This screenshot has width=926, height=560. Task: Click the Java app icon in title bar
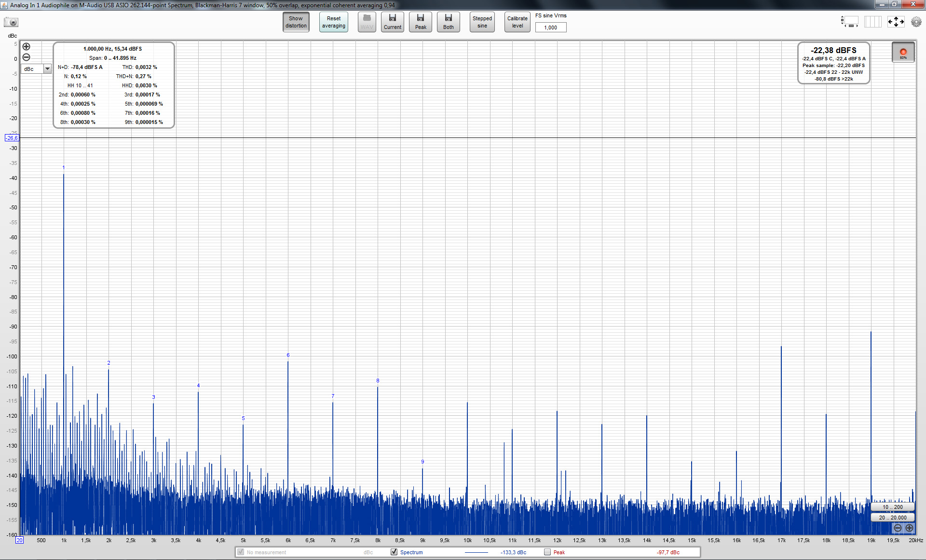tap(4, 5)
